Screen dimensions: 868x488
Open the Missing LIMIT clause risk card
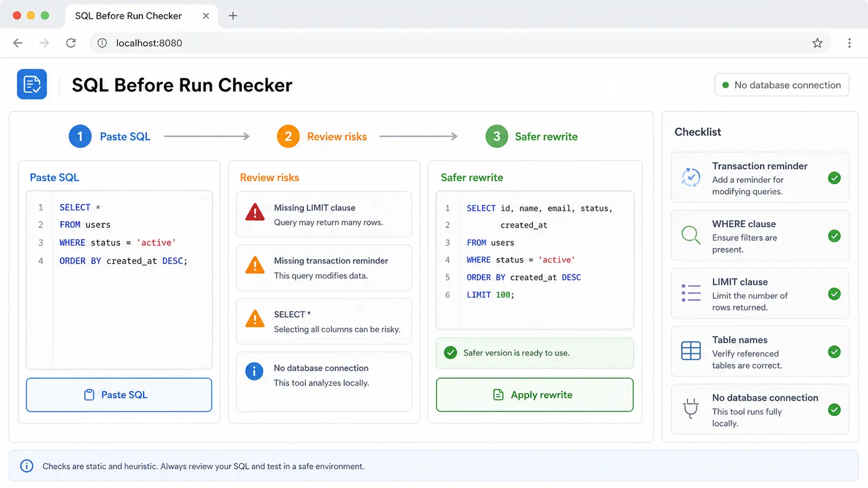pos(324,214)
